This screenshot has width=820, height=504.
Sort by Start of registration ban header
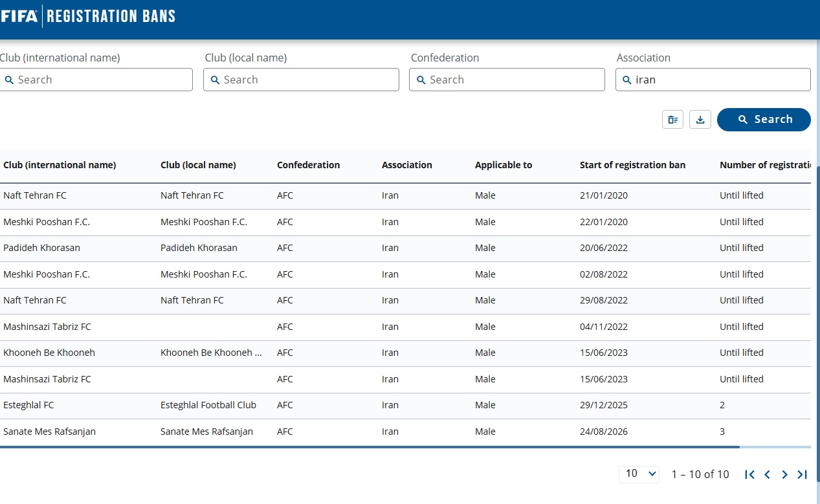click(x=632, y=165)
